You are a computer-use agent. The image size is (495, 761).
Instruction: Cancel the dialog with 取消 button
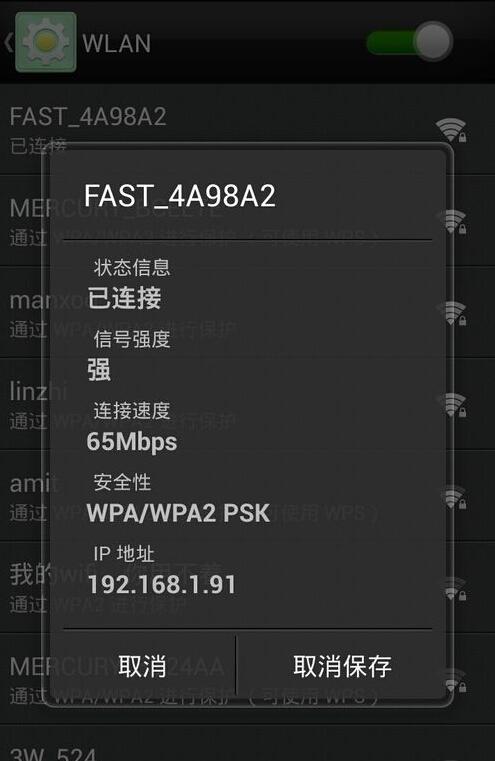143,666
